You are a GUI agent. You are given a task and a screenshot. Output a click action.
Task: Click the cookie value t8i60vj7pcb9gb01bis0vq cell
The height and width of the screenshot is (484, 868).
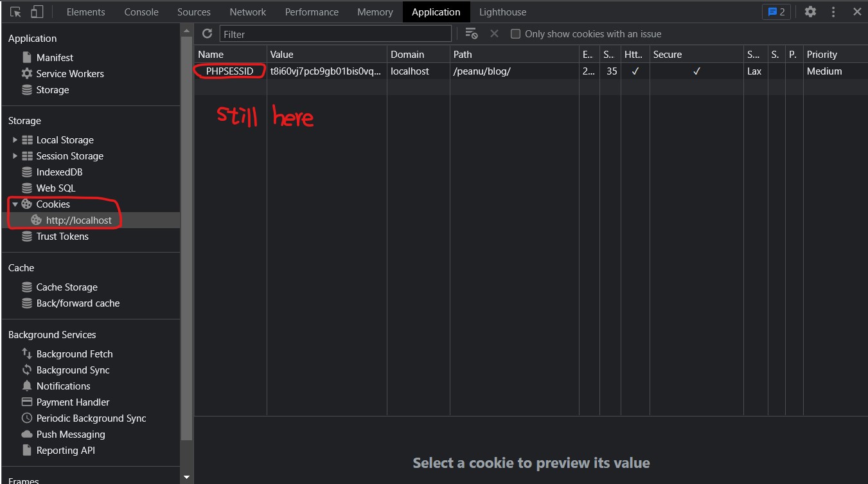pos(327,71)
